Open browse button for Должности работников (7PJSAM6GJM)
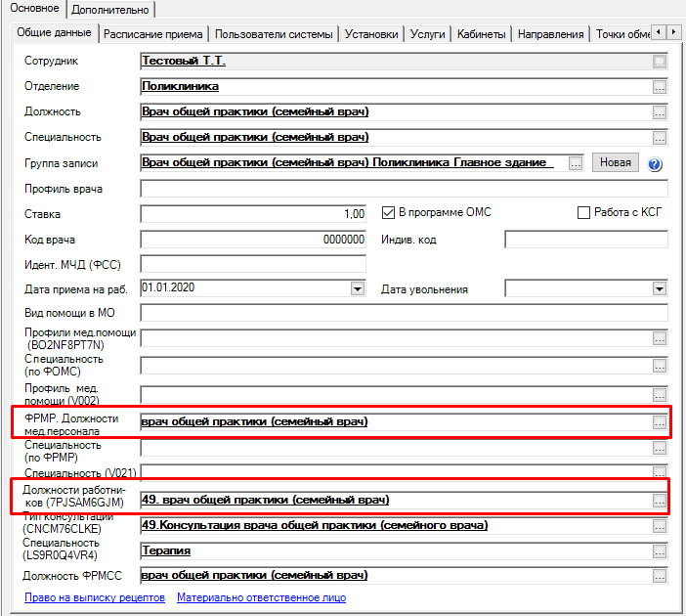The image size is (686, 616). (x=660, y=501)
